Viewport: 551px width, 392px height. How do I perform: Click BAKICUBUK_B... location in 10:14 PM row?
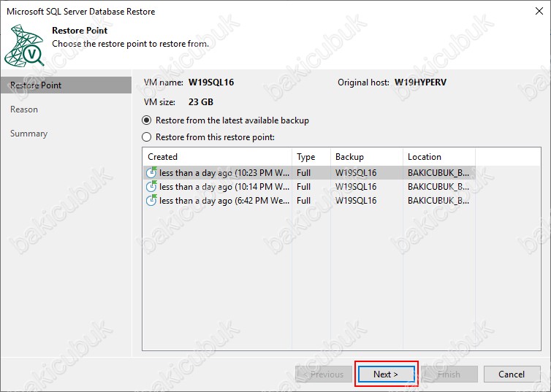[x=438, y=187]
